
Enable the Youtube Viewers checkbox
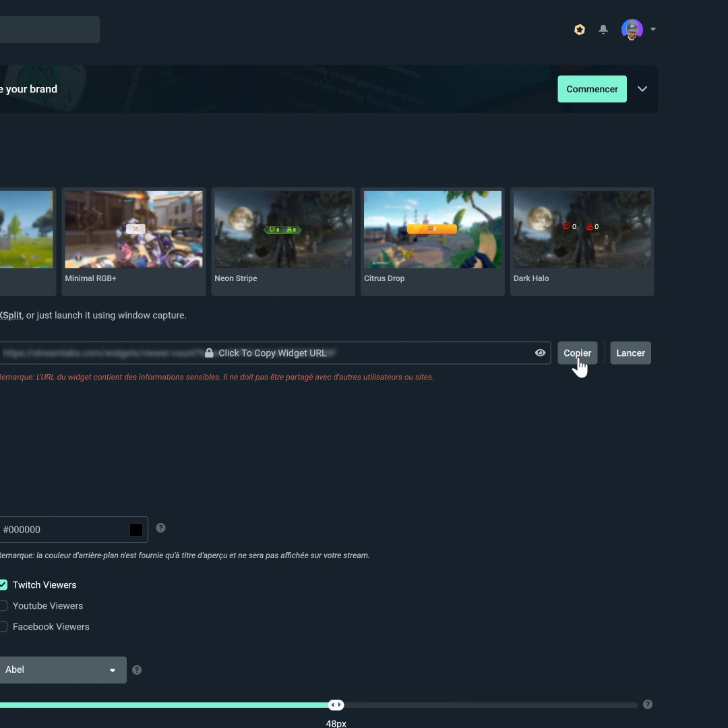coord(3,605)
